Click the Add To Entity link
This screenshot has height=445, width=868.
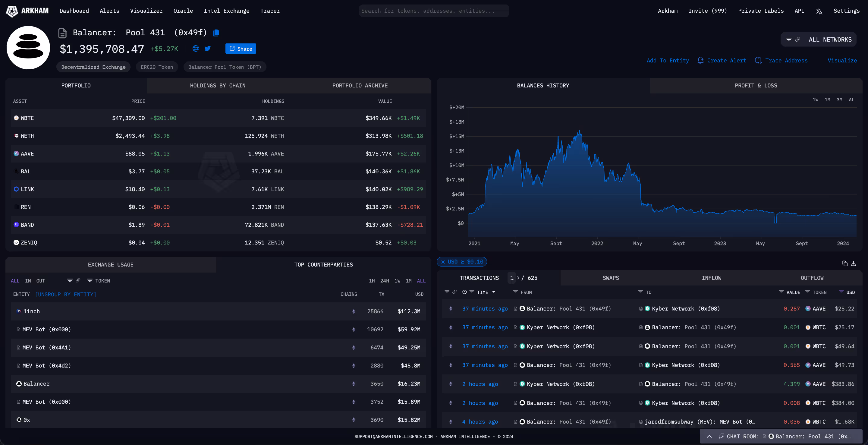click(x=668, y=60)
